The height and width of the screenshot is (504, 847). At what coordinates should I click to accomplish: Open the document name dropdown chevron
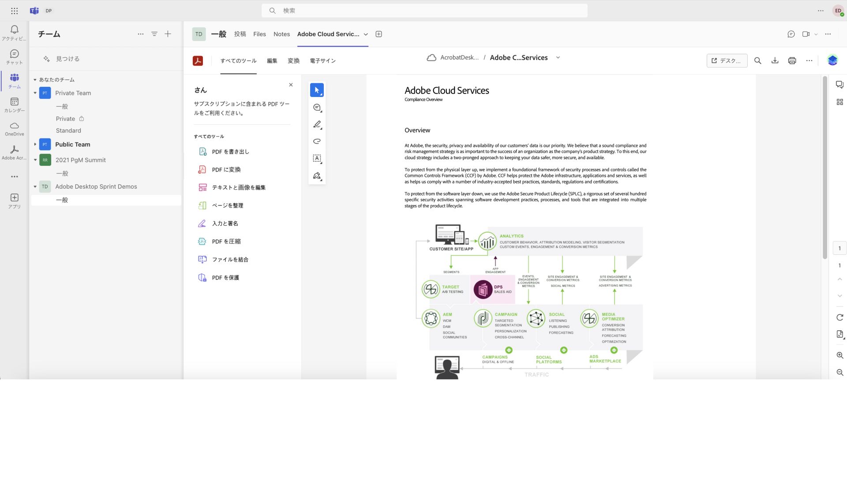[x=558, y=58]
